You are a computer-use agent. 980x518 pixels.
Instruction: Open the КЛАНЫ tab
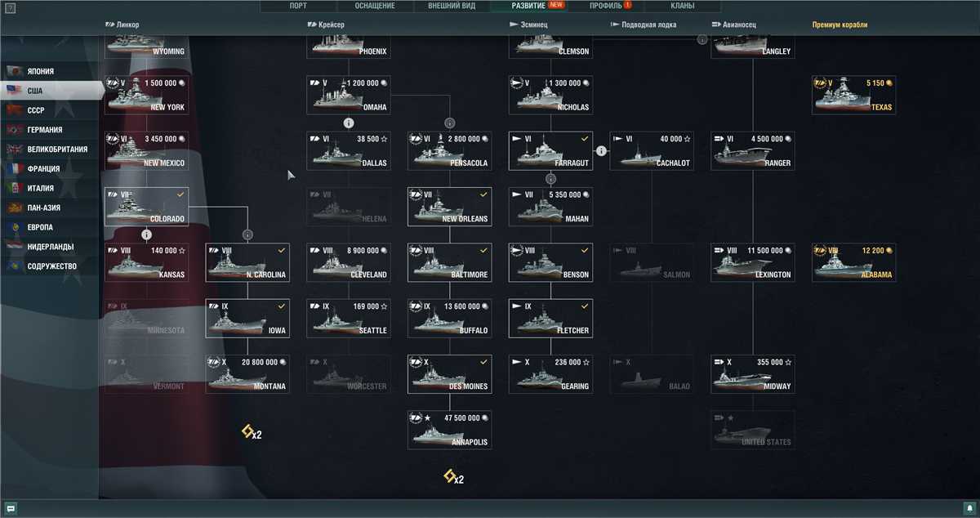point(682,6)
